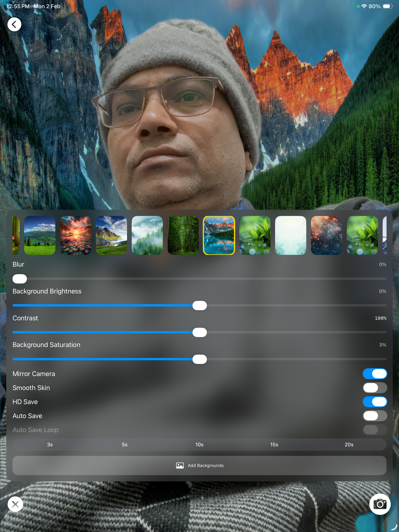Tap the 12:55 PM clock in status bar

(x=18, y=6)
